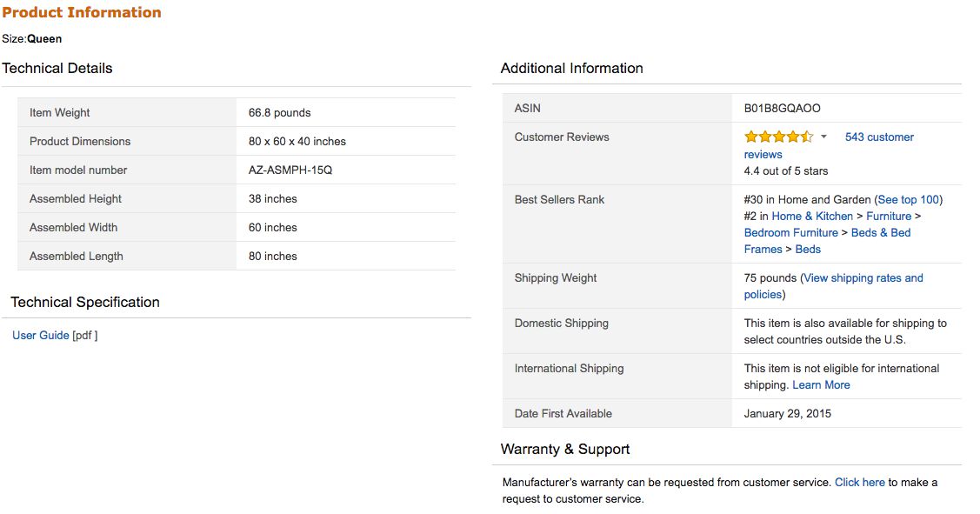Click the Product Information heading
This screenshot has height=514, width=980.
tap(81, 12)
